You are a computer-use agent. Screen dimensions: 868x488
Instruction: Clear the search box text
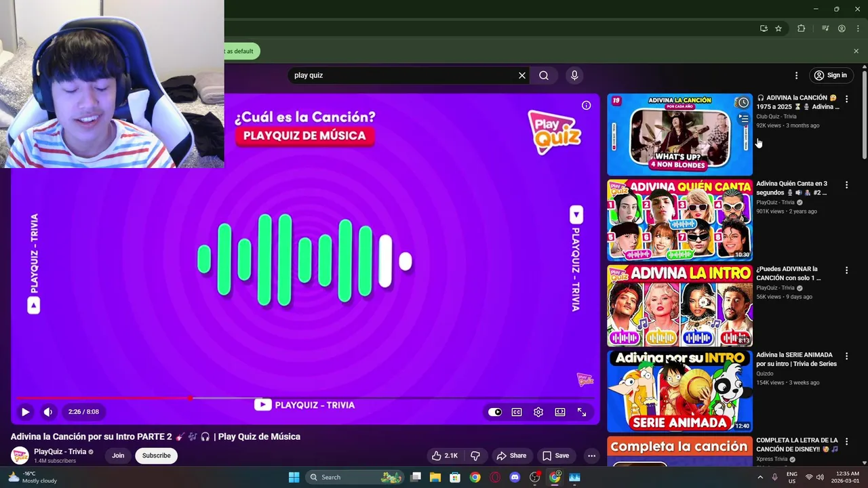(522, 75)
